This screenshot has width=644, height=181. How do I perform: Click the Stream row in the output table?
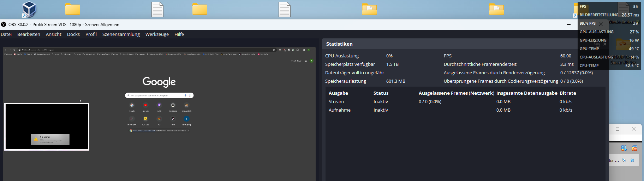point(465,101)
